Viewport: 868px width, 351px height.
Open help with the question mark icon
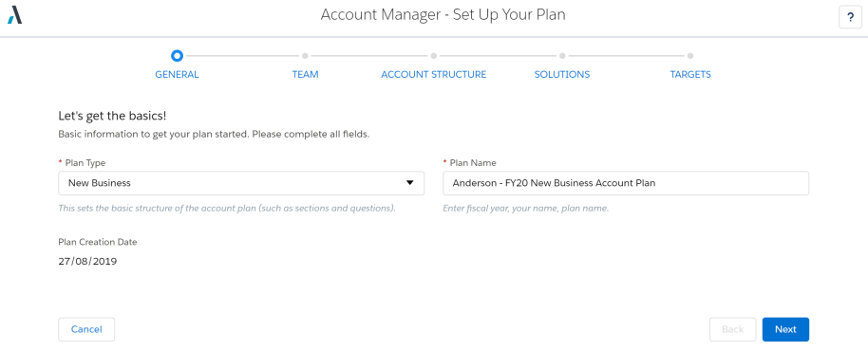[x=850, y=17]
